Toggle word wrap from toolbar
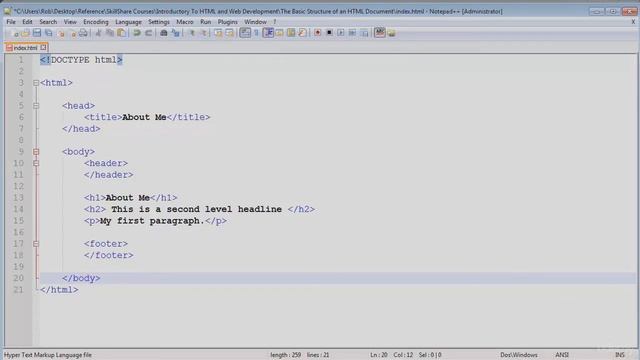This screenshot has width=640, height=360. 245,33
